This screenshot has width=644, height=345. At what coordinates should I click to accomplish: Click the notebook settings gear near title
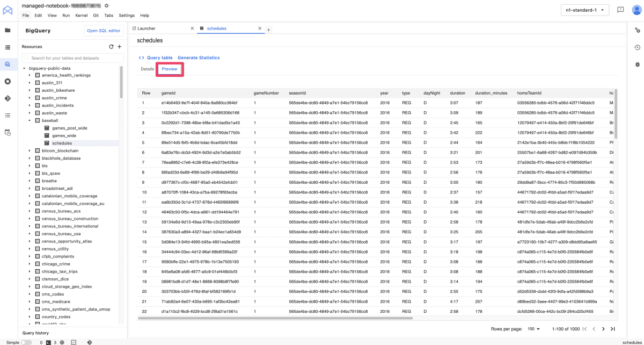coord(106,5)
